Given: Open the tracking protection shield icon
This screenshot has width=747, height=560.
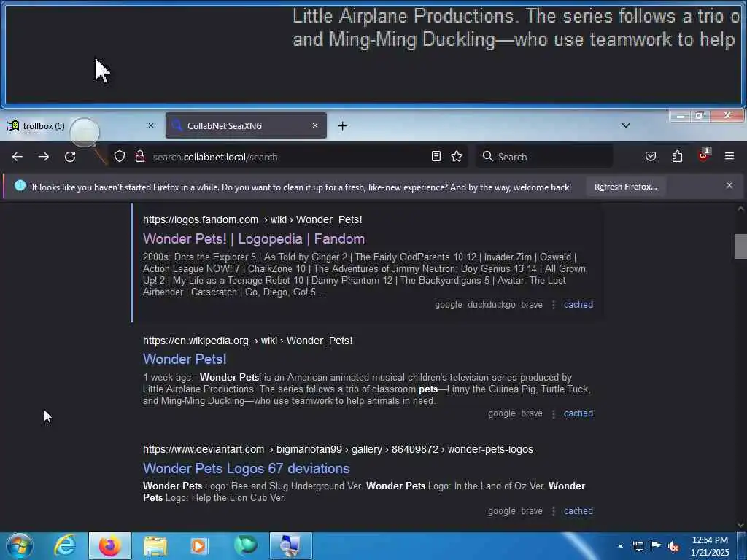Looking at the screenshot, I should [120, 157].
